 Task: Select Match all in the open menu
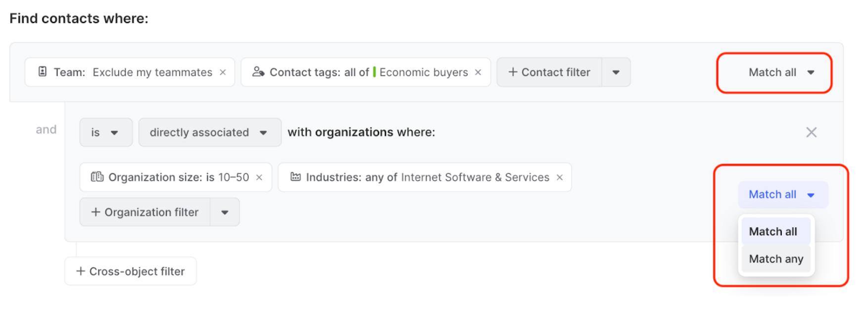(773, 231)
